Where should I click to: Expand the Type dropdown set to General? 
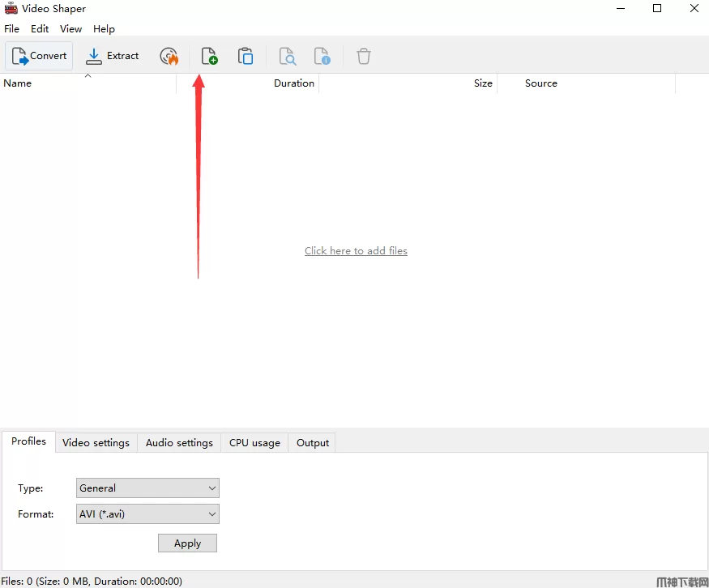pos(147,488)
